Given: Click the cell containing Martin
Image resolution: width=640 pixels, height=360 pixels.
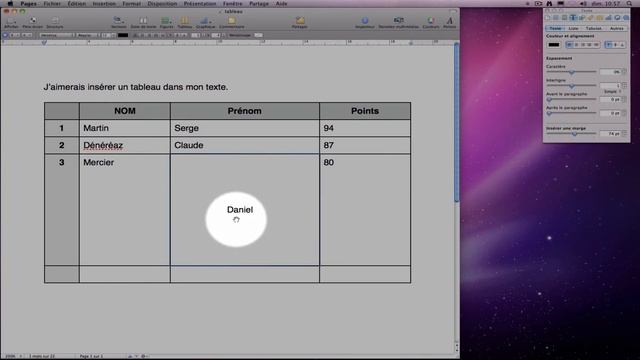Looking at the screenshot, I should click(x=124, y=128).
